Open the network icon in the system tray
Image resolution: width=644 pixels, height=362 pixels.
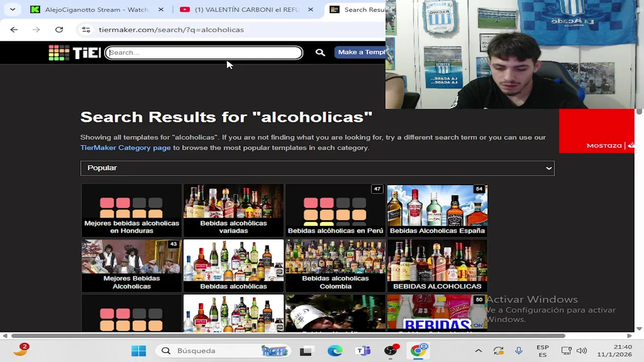click(566, 351)
